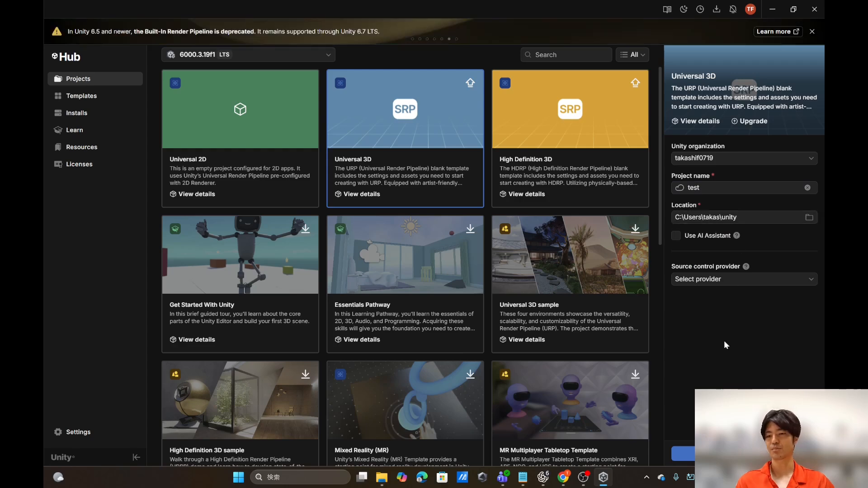
Task: Open the downloads icon in the title bar
Action: [x=717, y=9]
